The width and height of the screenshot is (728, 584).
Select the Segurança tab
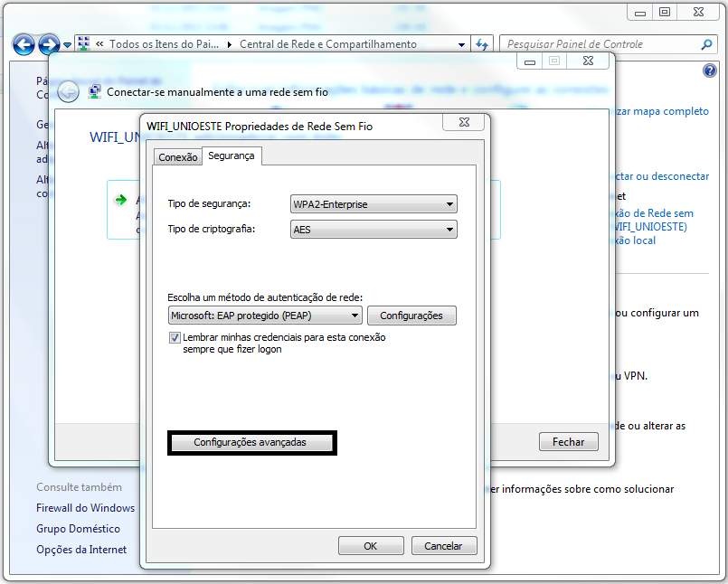pyautogui.click(x=232, y=156)
